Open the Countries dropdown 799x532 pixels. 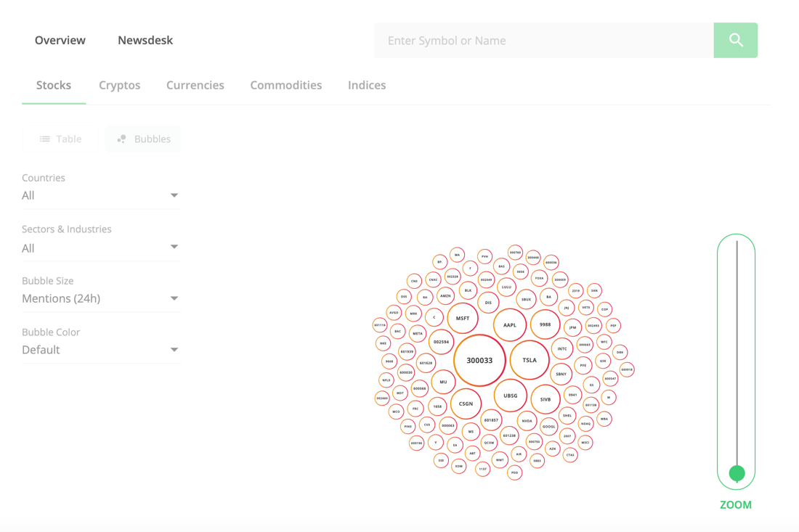coord(101,195)
